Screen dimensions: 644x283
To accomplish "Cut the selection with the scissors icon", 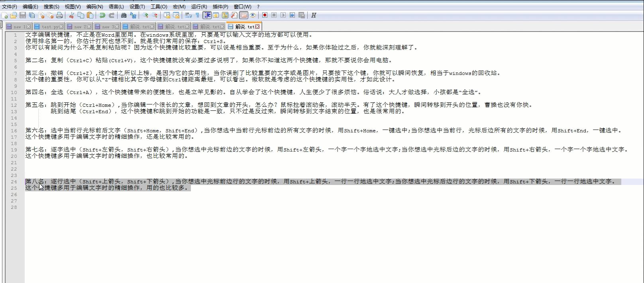I will (72, 15).
